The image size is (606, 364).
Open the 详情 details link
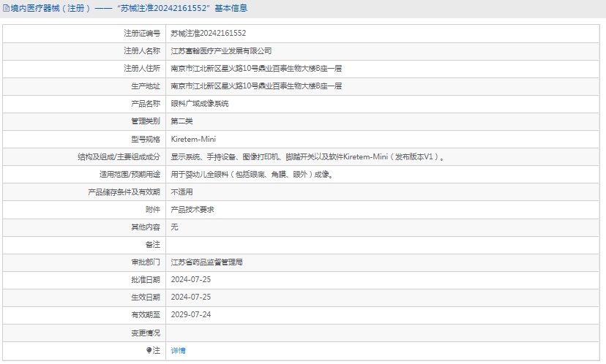pyautogui.click(x=178, y=351)
